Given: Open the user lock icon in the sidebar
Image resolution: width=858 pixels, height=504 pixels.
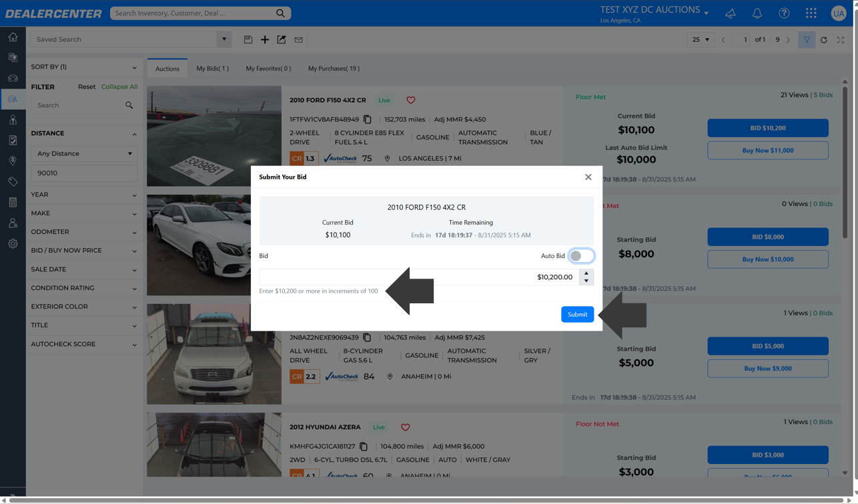Looking at the screenshot, I should [13, 223].
